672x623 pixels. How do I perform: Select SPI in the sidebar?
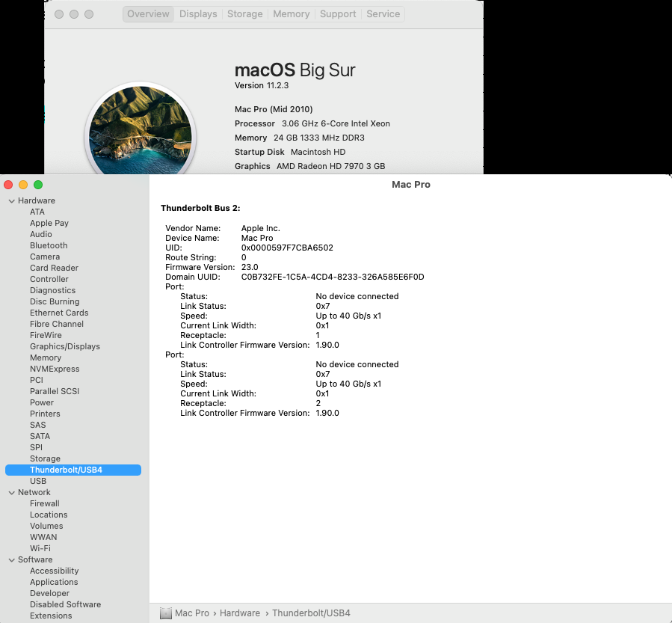pos(36,447)
